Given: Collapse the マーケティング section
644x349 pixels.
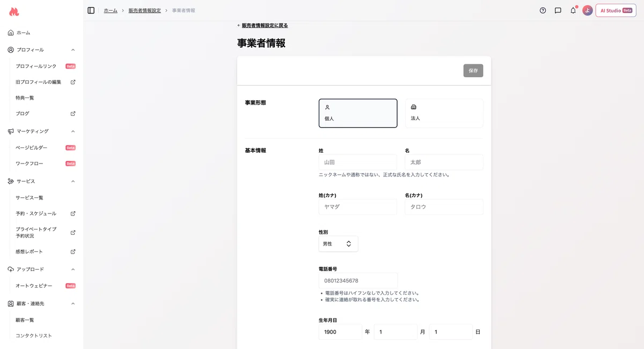Looking at the screenshot, I should point(73,131).
